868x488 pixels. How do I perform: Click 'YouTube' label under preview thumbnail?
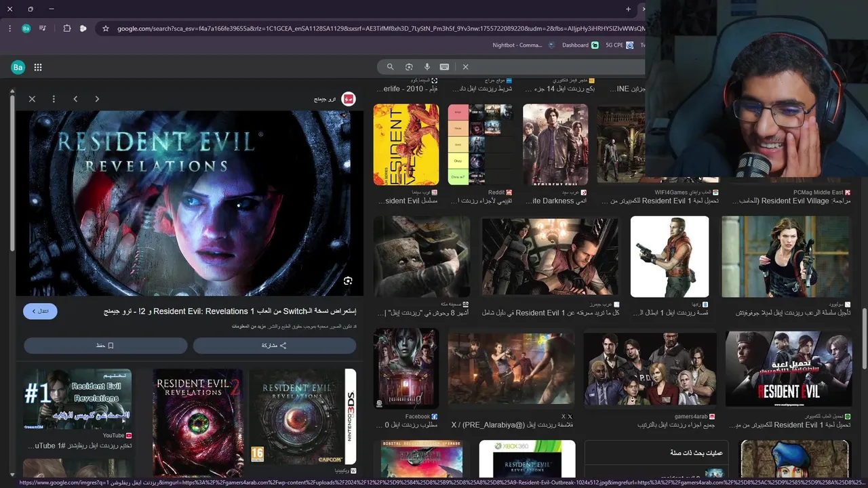tap(114, 436)
